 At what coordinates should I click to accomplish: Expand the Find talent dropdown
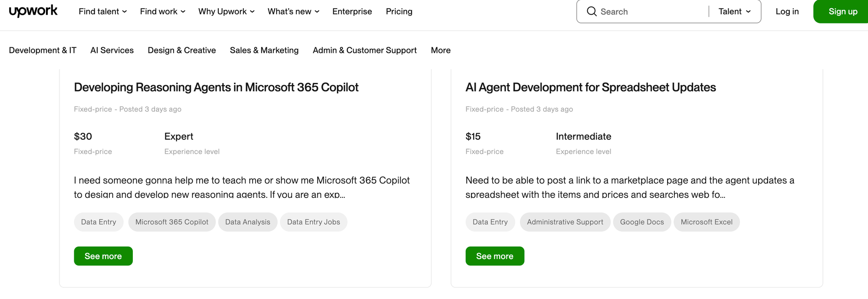(x=102, y=12)
